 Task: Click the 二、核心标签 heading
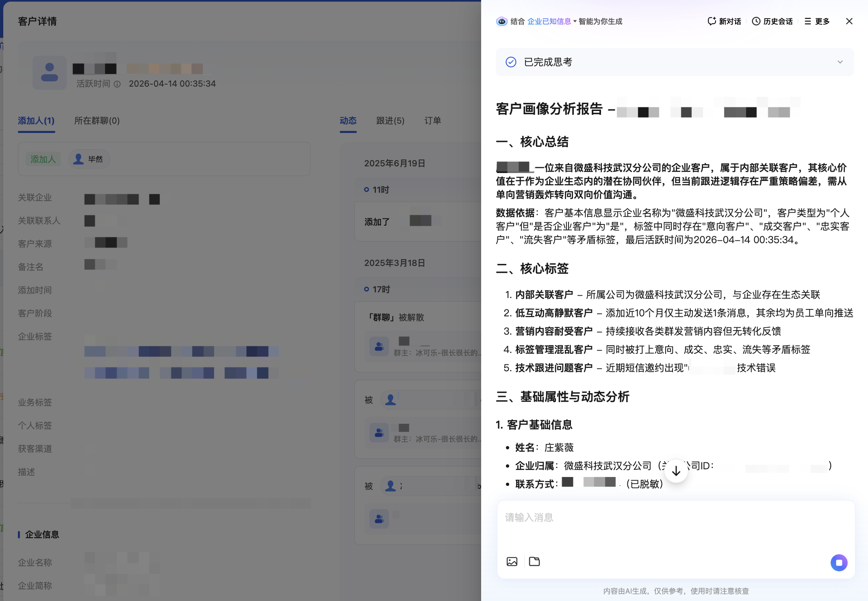[532, 269]
